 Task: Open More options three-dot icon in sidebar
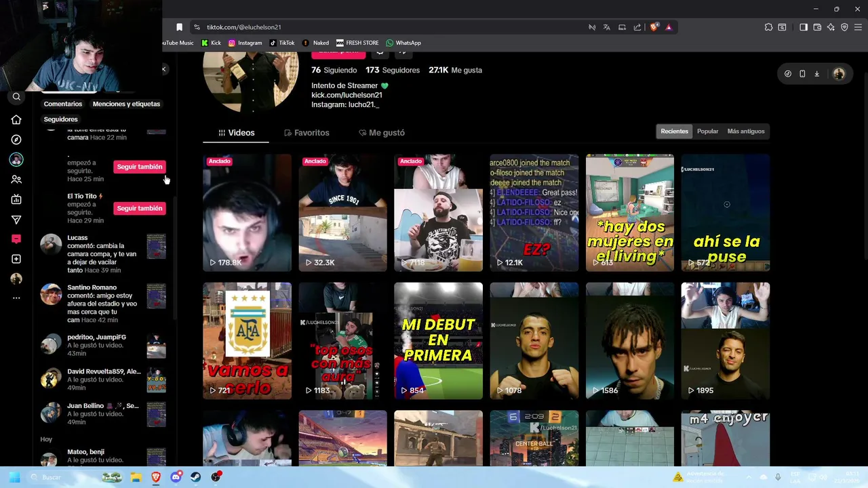click(16, 298)
